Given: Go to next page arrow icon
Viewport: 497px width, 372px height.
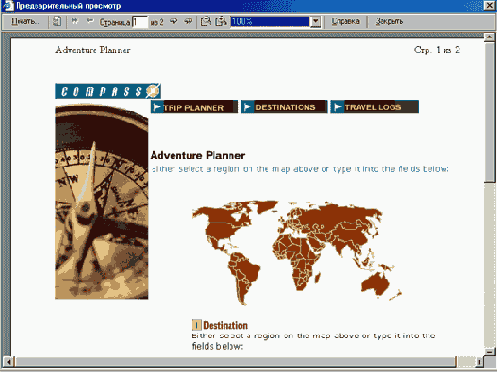Looking at the screenshot, I should (173, 22).
